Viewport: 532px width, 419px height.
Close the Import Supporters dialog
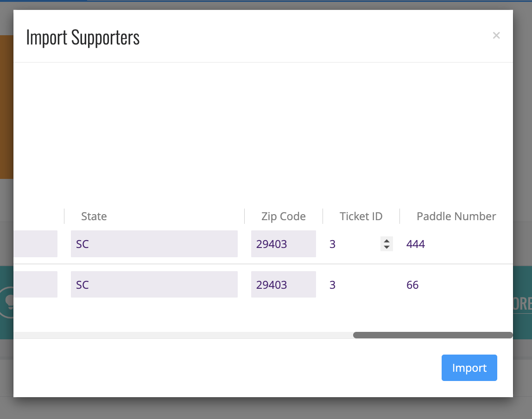click(496, 35)
